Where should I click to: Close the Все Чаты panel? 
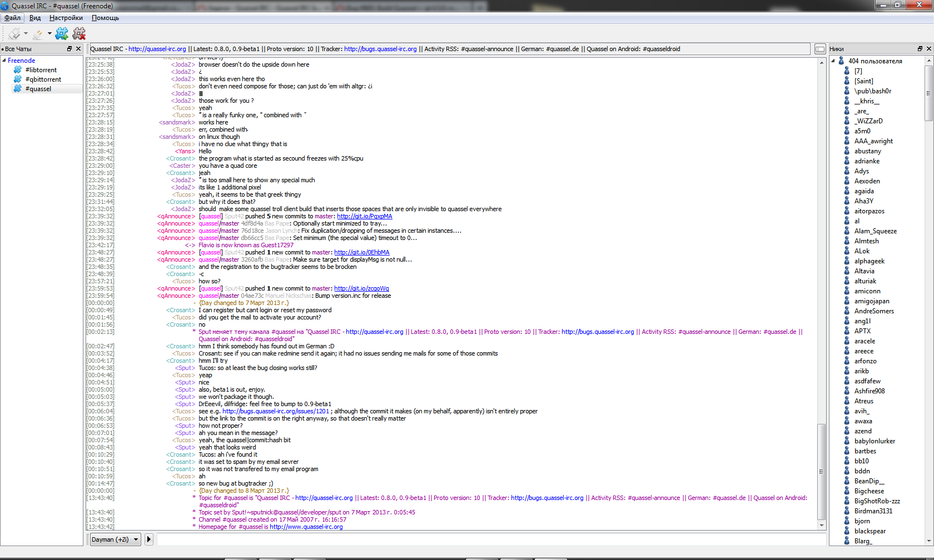point(78,49)
